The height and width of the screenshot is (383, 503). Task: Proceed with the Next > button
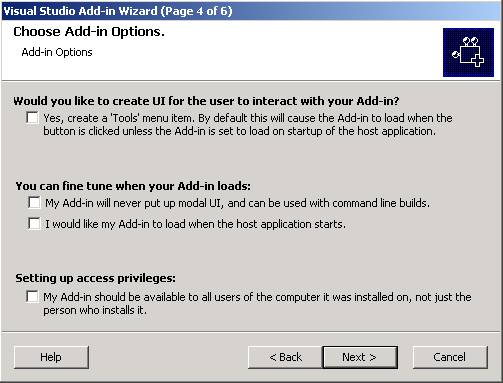[x=360, y=357]
